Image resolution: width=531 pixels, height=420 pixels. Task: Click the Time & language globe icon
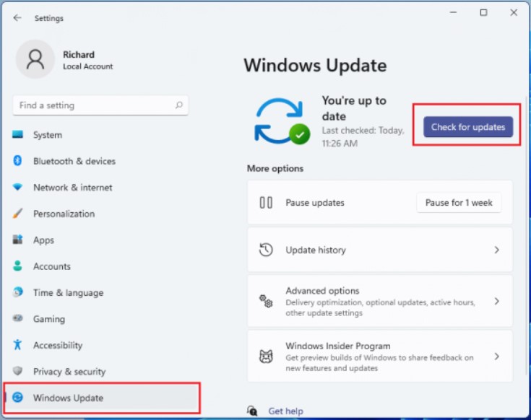pyautogui.click(x=17, y=292)
